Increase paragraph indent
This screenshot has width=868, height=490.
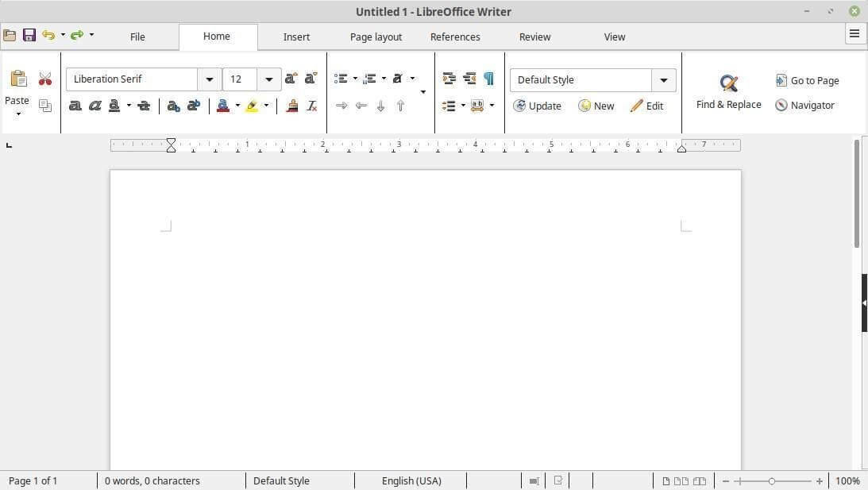point(449,79)
